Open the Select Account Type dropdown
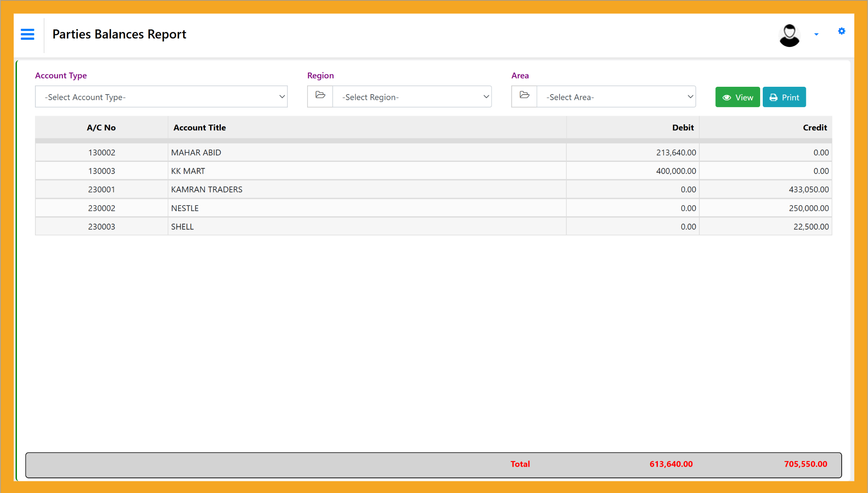This screenshot has width=868, height=493. coord(161,97)
